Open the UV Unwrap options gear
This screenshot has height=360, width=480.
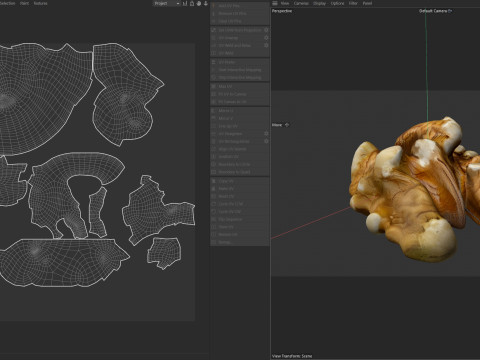pos(266,38)
